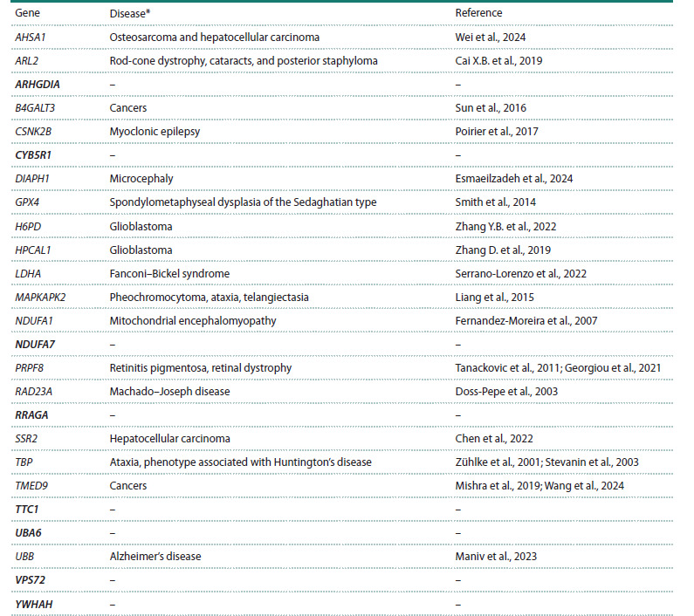Image resolution: width=694 pixels, height=616 pixels.
Task: Select the bold gene ARHGDIA
Action: click(x=38, y=84)
